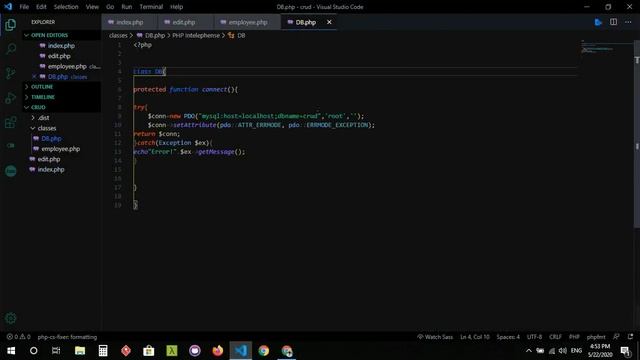This screenshot has height=360, width=640.
Task: Click the PHP Intelephense breadcrumb segment
Action: tap(196, 36)
